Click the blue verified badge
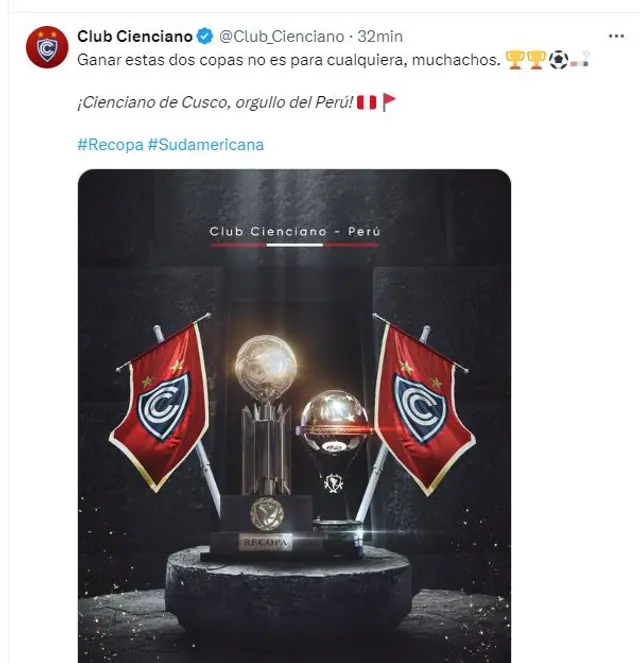Image resolution: width=640 pixels, height=663 pixels. [205, 37]
